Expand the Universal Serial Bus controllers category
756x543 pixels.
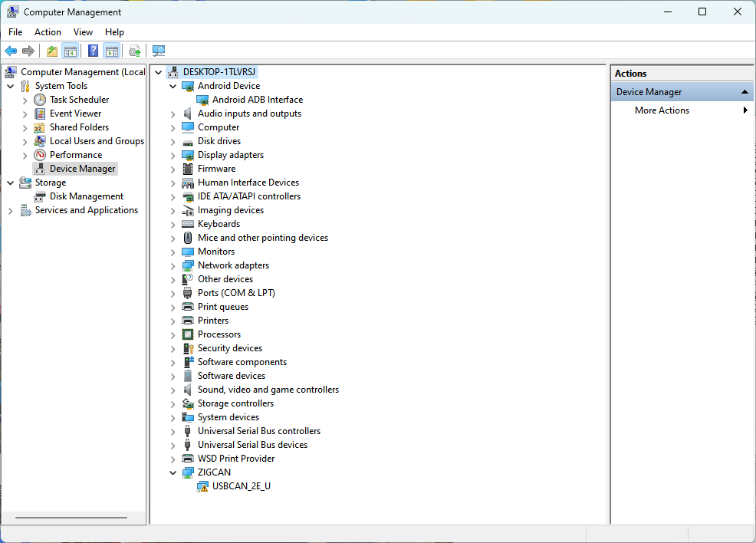click(173, 432)
